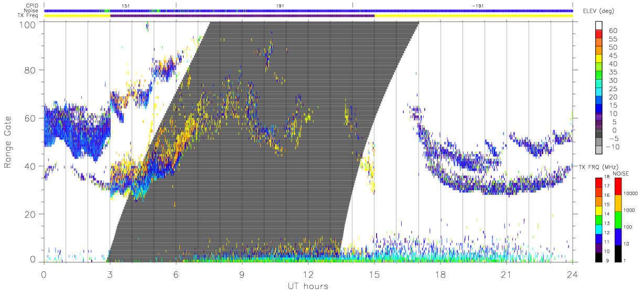Click the blue Noise bar above the plot
This screenshot has height=297, width=644.
[x=308, y=10]
